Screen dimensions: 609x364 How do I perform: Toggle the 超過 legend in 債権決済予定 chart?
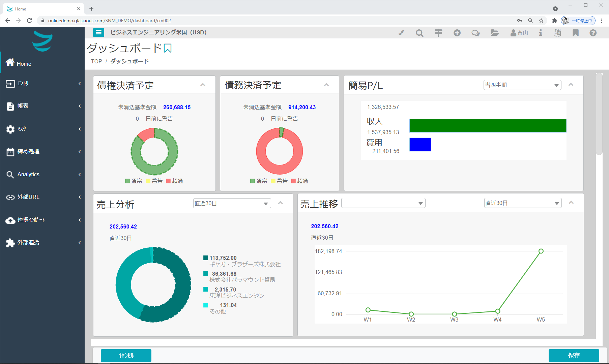(x=174, y=181)
